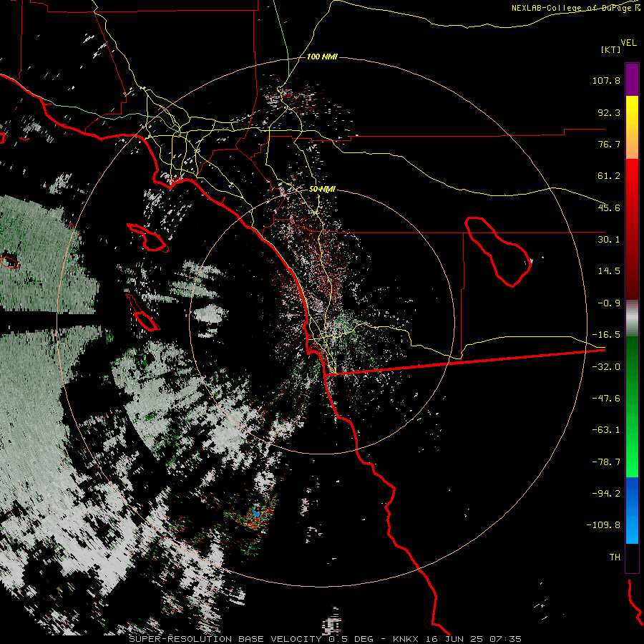Click the black TH segment of the scale

pos(632,557)
